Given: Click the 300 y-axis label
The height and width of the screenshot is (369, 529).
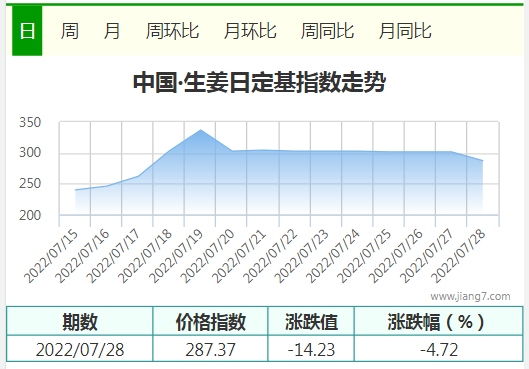Looking at the screenshot, I should 30,152.
